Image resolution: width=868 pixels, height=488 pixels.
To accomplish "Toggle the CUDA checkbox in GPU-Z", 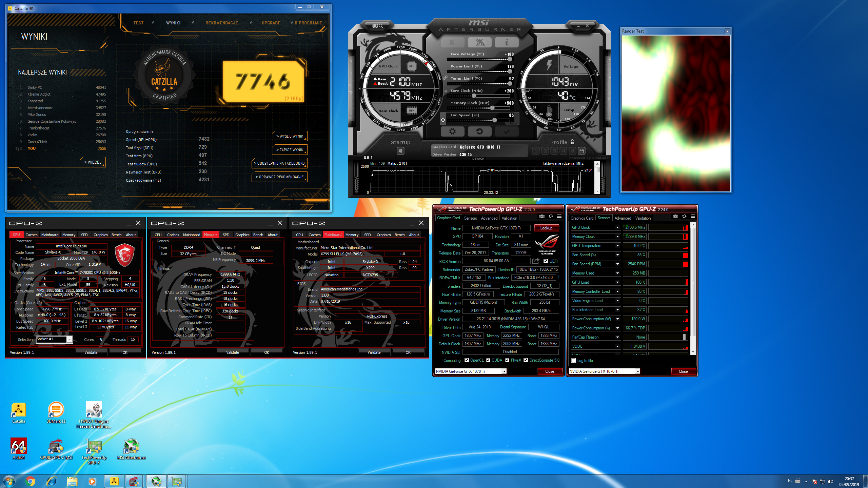I will 488,360.
